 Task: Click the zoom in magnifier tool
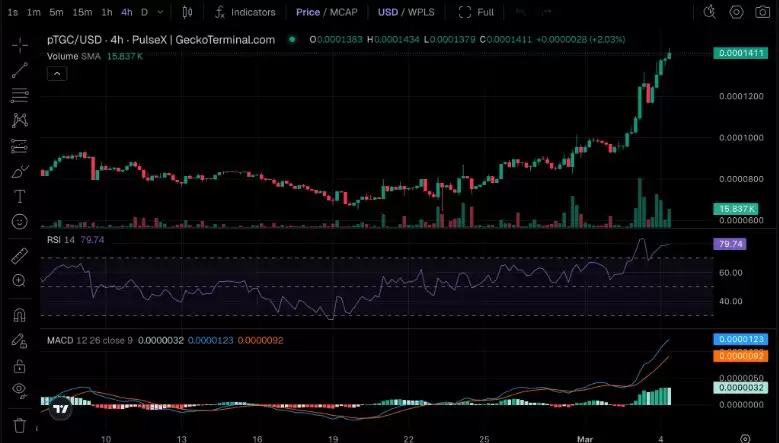[19, 281]
